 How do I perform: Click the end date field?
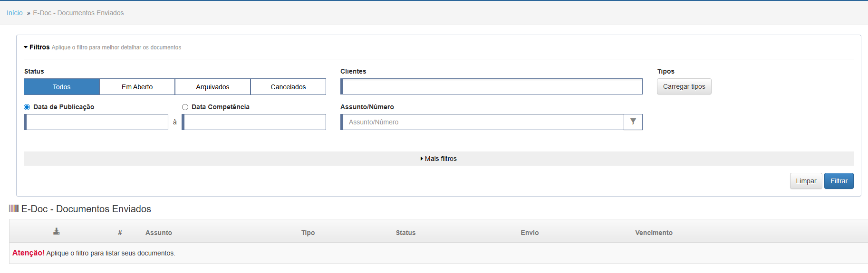point(254,122)
